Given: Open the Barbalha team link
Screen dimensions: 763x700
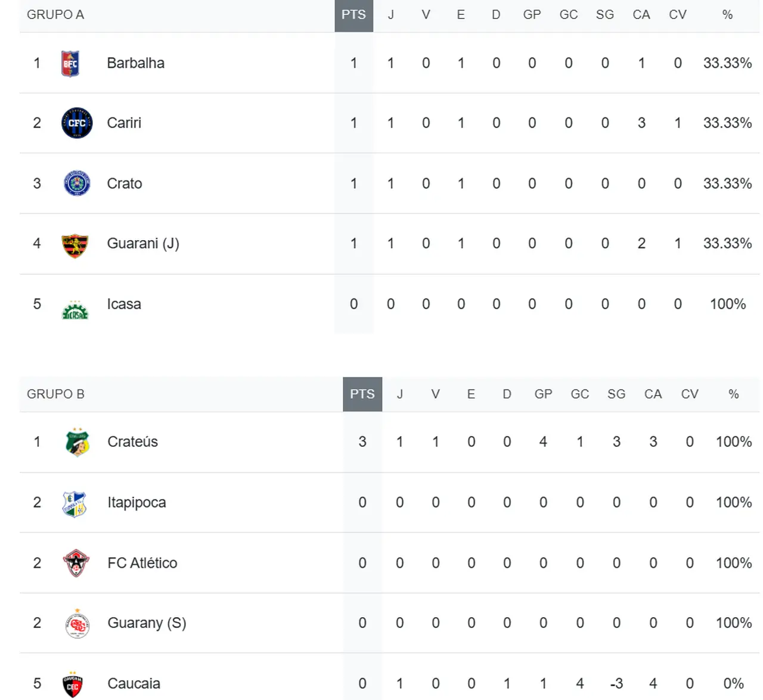Looking at the screenshot, I should click(x=135, y=63).
